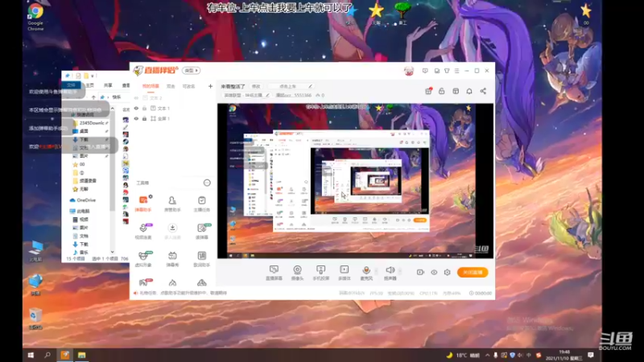
Task: Open the notification bell icon
Action: point(469,91)
